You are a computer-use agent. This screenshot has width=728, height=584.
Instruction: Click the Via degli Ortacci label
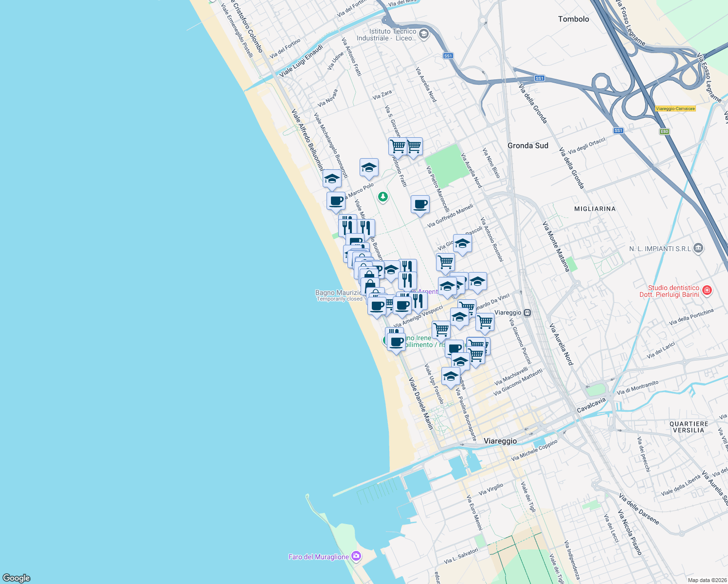[587, 146]
